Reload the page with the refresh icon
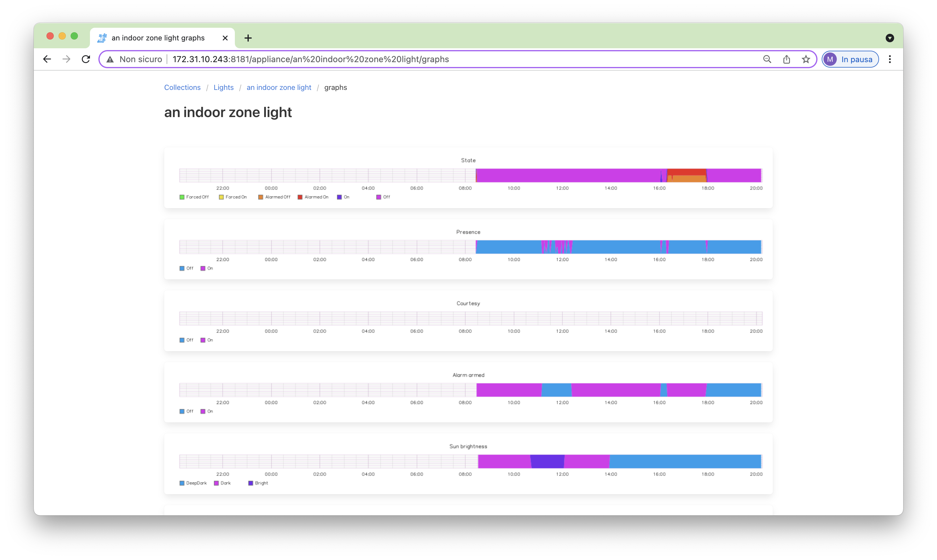The width and height of the screenshot is (937, 560). tap(86, 59)
